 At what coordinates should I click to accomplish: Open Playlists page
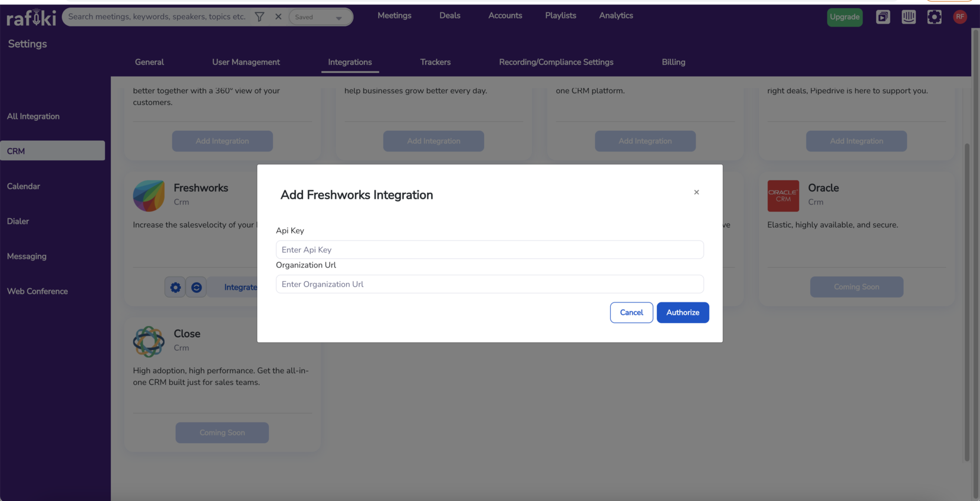tap(561, 15)
